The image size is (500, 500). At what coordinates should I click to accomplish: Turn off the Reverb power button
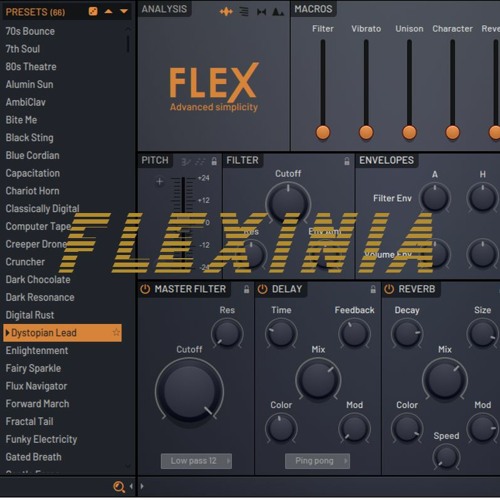click(389, 289)
